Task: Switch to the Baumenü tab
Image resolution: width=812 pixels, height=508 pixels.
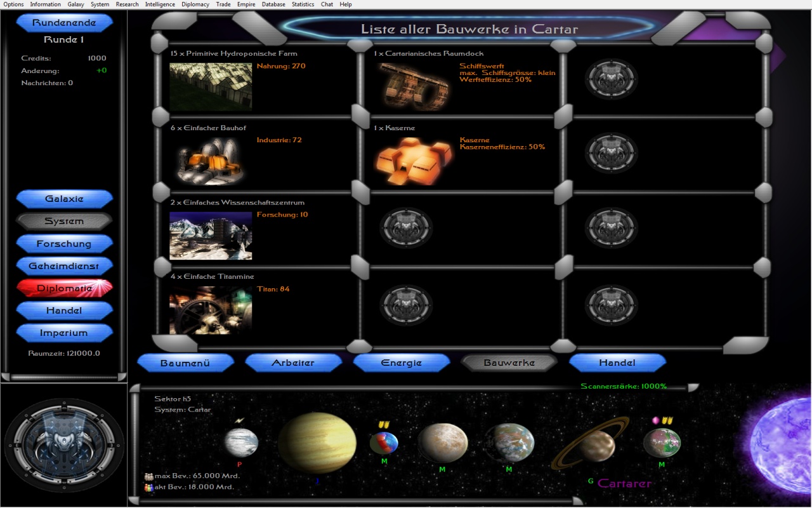Action: point(185,363)
